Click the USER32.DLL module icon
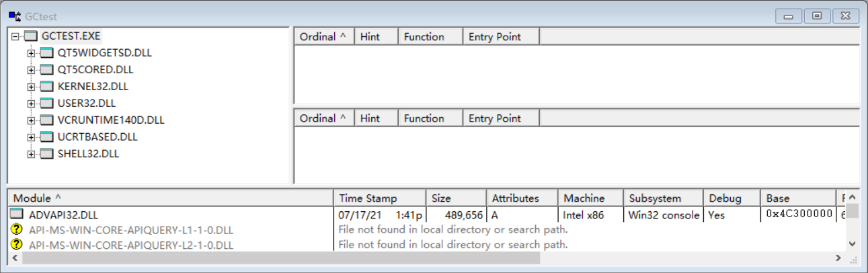The image size is (868, 273). [46, 103]
